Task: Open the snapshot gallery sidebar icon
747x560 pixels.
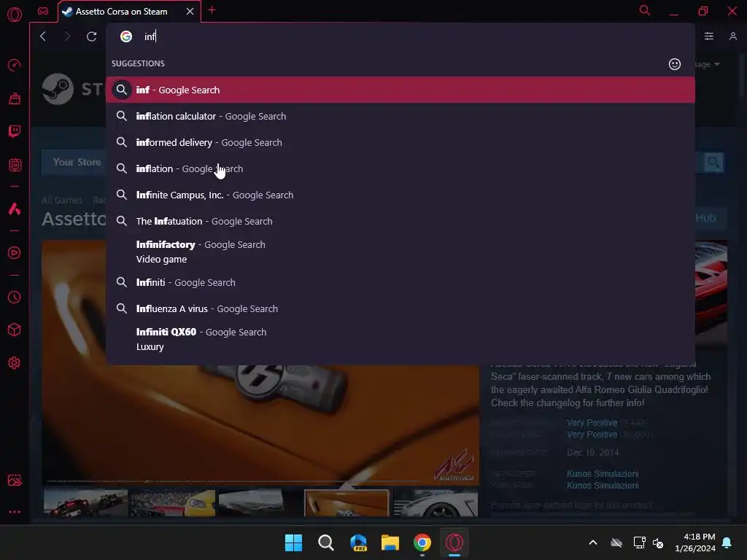Action: [x=15, y=480]
